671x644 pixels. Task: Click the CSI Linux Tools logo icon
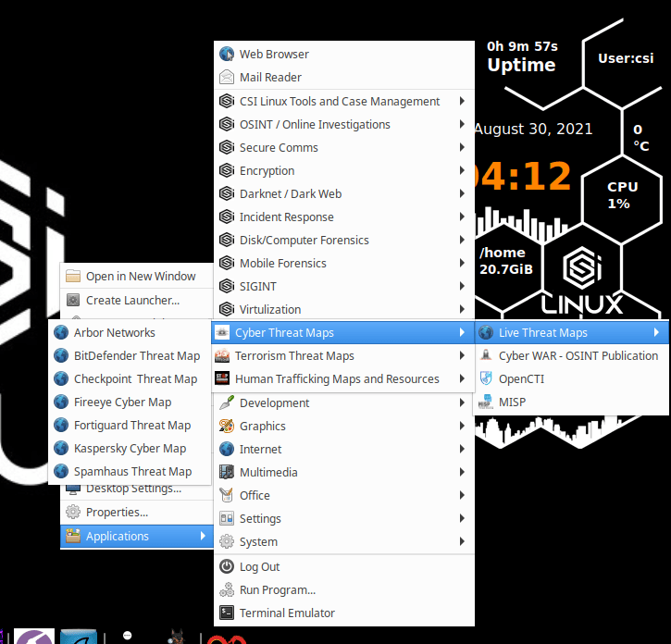tap(227, 101)
